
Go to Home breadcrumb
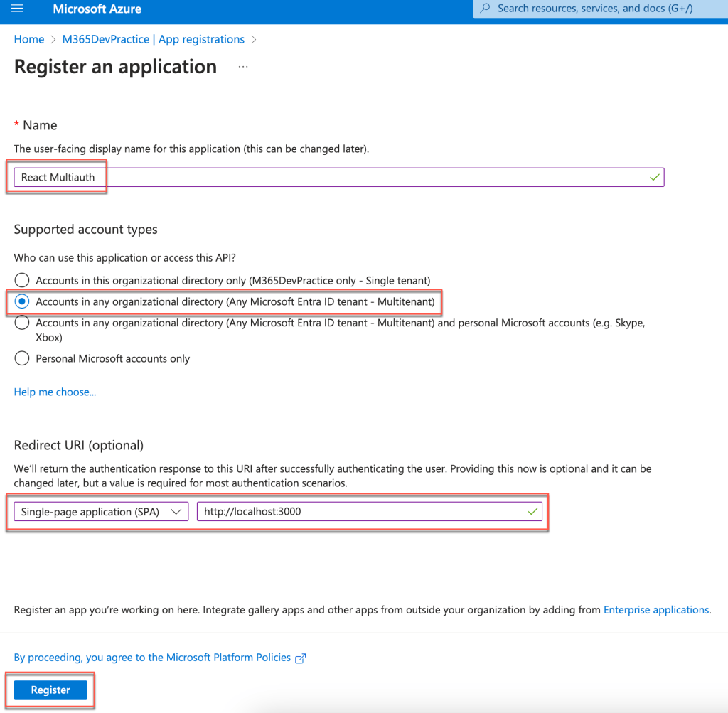29,40
